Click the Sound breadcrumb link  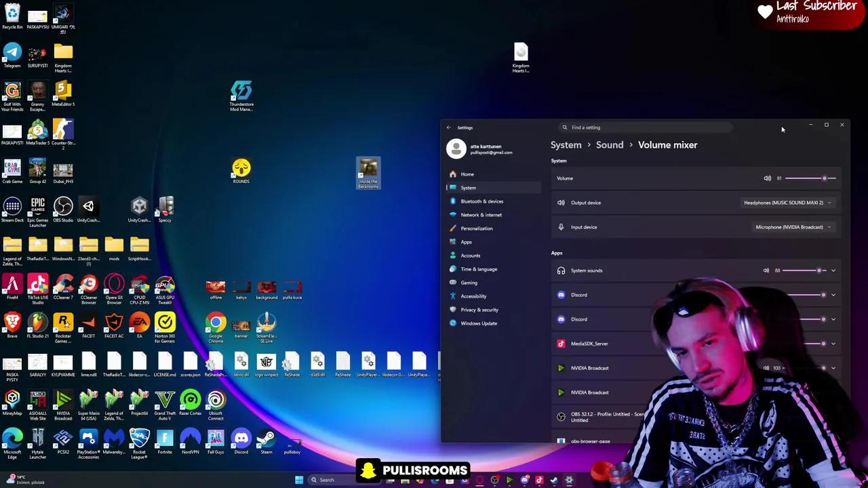(610, 145)
